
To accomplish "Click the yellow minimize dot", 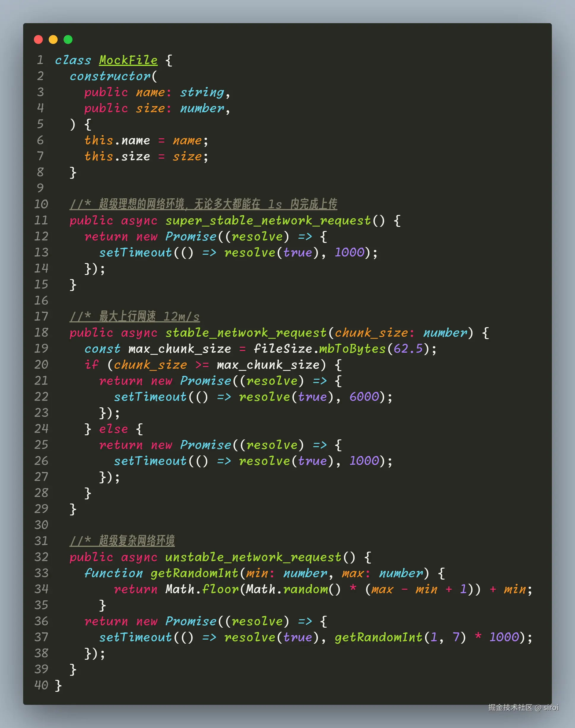I will [53, 39].
